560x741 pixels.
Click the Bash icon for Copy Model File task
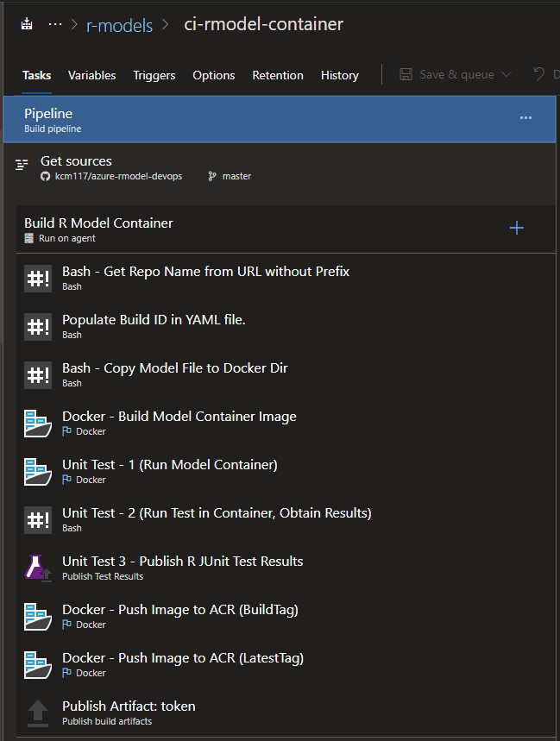[38, 375]
